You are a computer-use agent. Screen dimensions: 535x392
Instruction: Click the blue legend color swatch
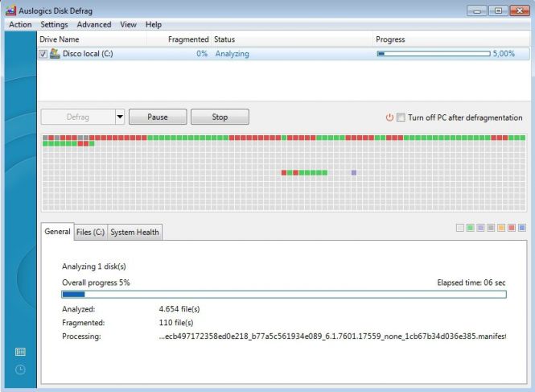521,228
